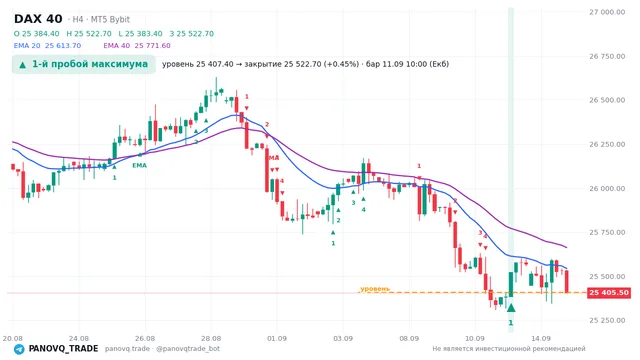Click the '24.08' date axis label
640x360 pixels.
tap(79, 338)
